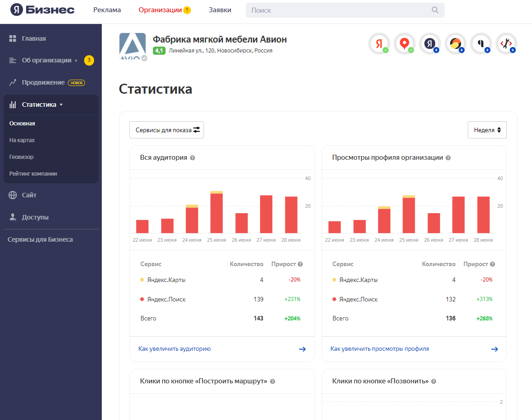Click the Сайт globe icon
The image size is (532, 420).
pos(13,195)
